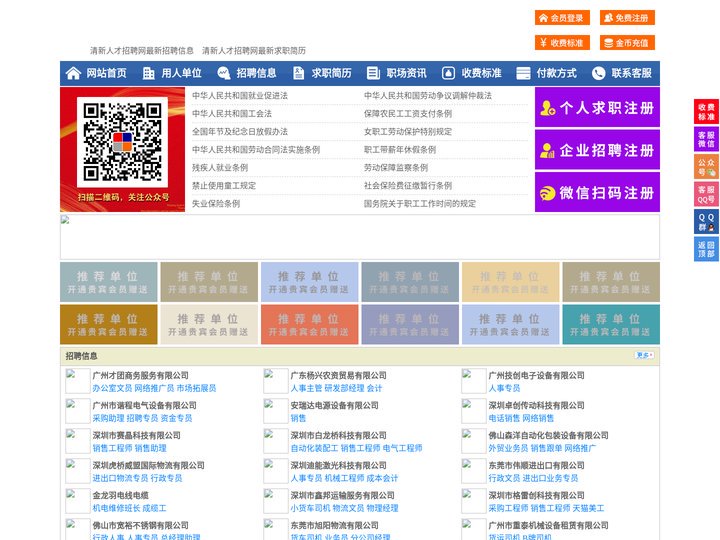Open 求职简历 menu item
The image size is (720, 540).
coord(332,73)
